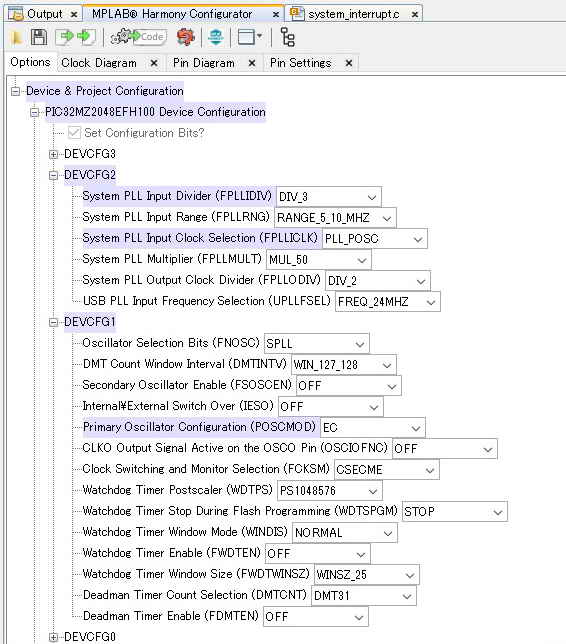The height and width of the screenshot is (644, 566).
Task: Expand the DEVCFG0 tree node
Action: pos(53,637)
